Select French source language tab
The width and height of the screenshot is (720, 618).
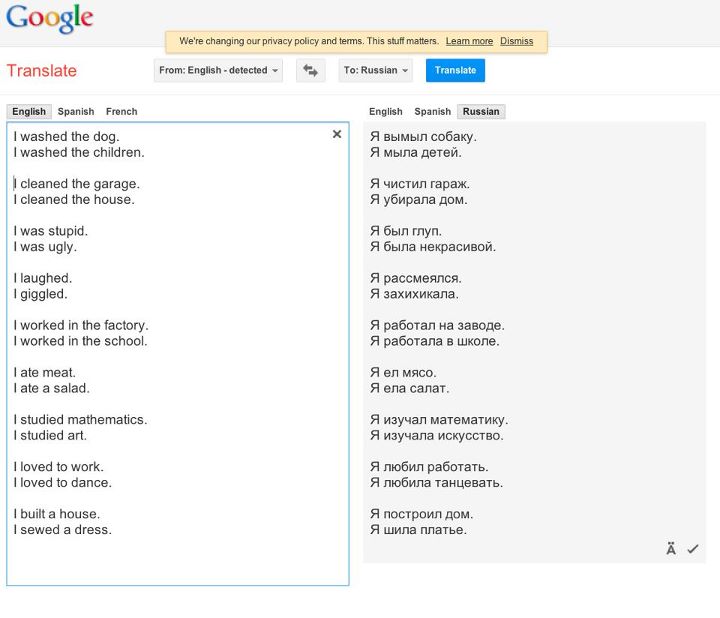[122, 112]
